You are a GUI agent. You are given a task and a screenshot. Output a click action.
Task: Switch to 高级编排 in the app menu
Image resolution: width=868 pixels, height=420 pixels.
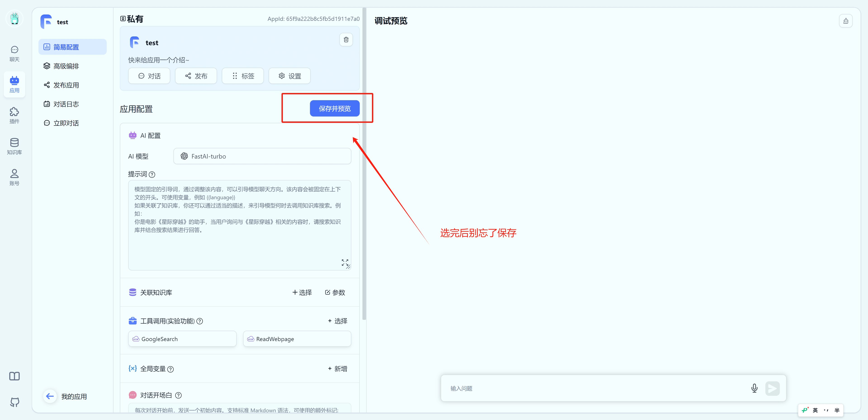(x=66, y=66)
